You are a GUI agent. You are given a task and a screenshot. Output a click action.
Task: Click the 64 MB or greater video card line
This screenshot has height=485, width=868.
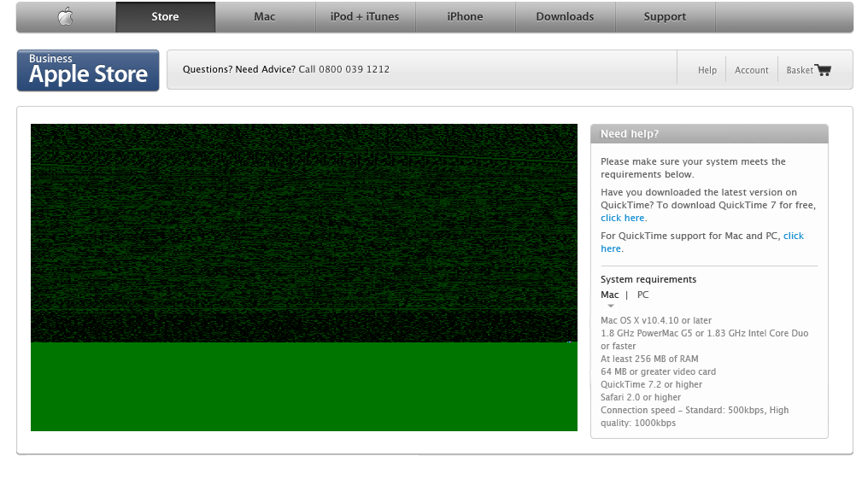click(x=658, y=371)
